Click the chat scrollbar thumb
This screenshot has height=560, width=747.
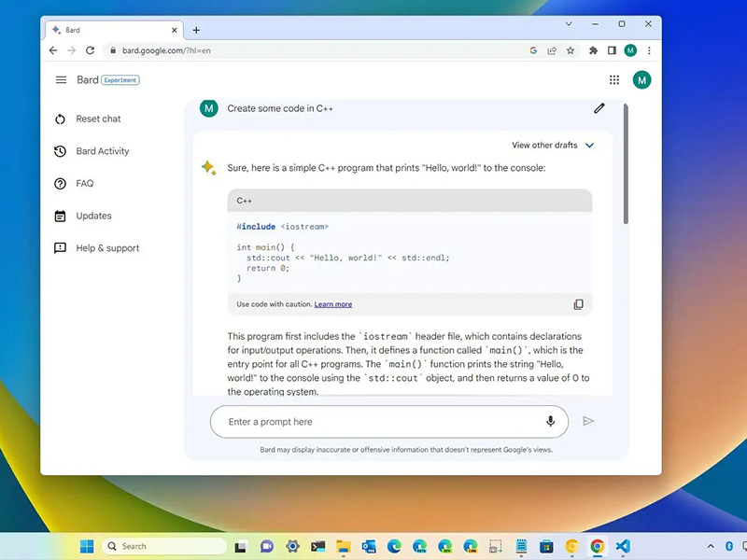626,164
